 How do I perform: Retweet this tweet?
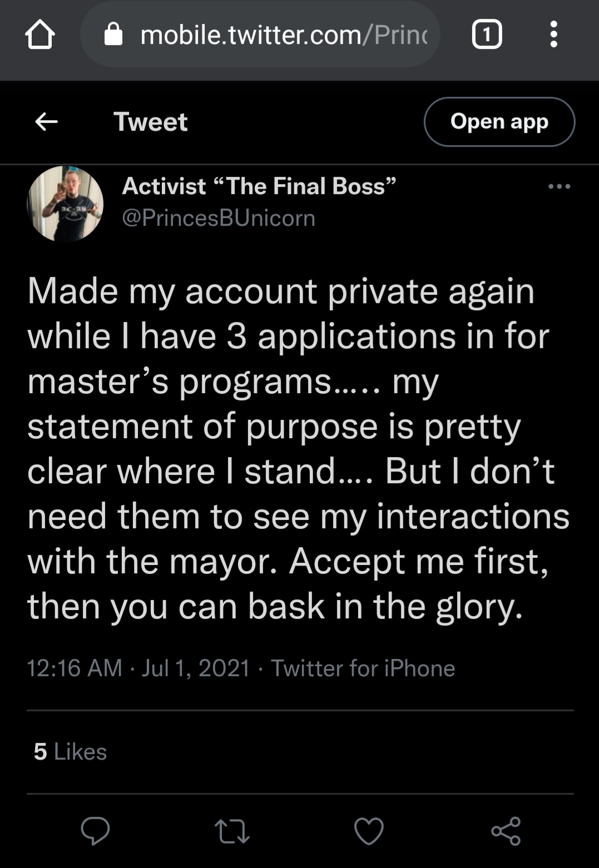point(232,831)
